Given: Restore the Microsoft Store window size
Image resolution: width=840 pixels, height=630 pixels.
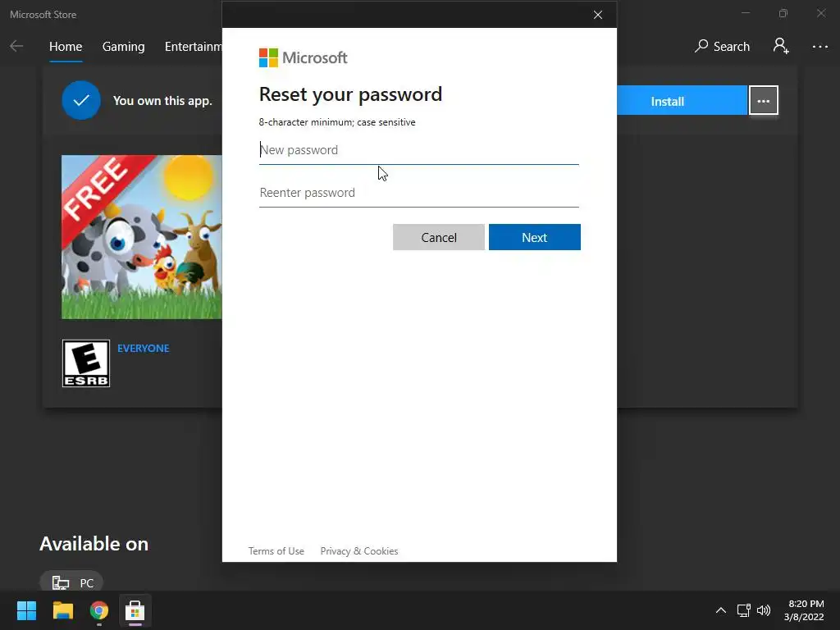Looking at the screenshot, I should (x=783, y=13).
